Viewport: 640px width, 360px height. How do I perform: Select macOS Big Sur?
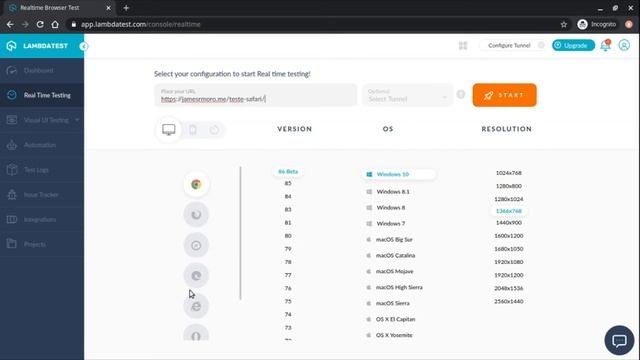point(390,239)
